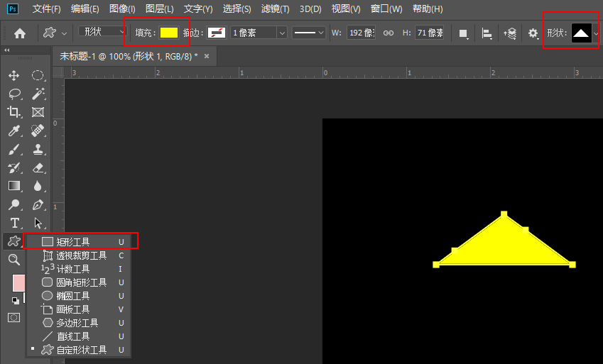The width and height of the screenshot is (603, 364).
Task: Click the pink foreground color swatch
Action: [18, 283]
